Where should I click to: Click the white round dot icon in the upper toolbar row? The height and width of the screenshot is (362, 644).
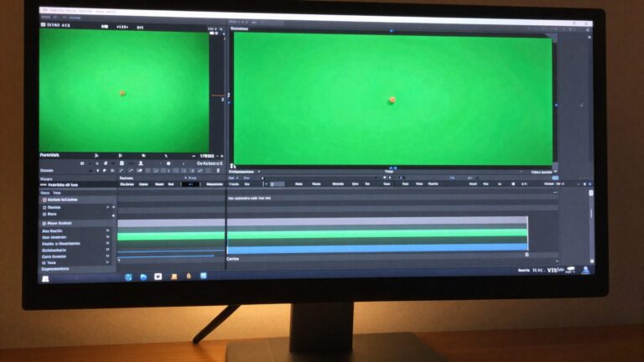[169, 163]
